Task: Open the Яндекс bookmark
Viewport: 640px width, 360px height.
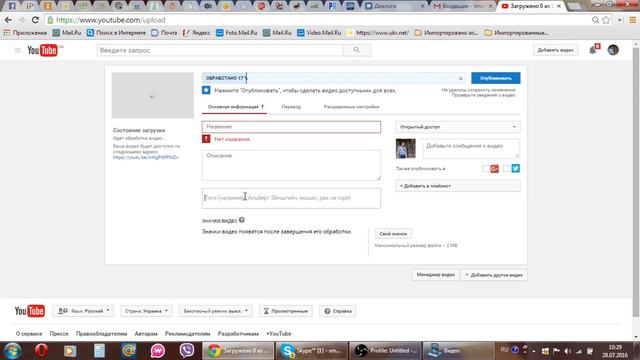Action: point(197,33)
